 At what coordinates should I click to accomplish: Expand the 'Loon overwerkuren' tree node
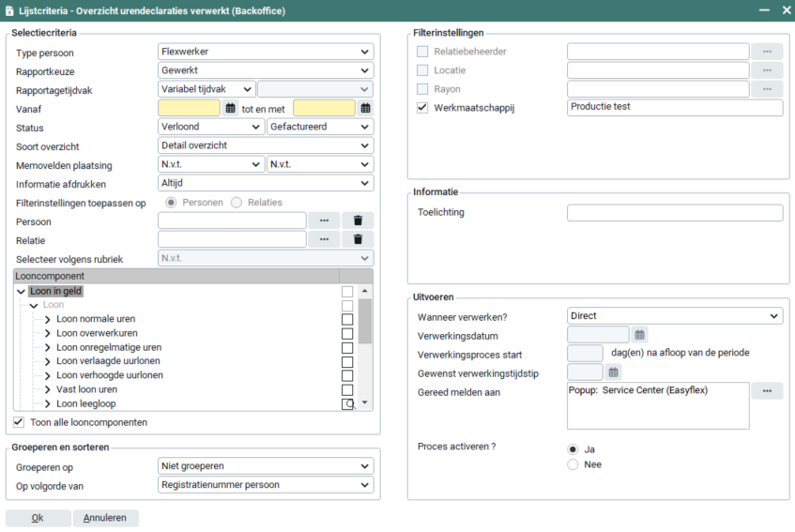pyautogui.click(x=48, y=333)
